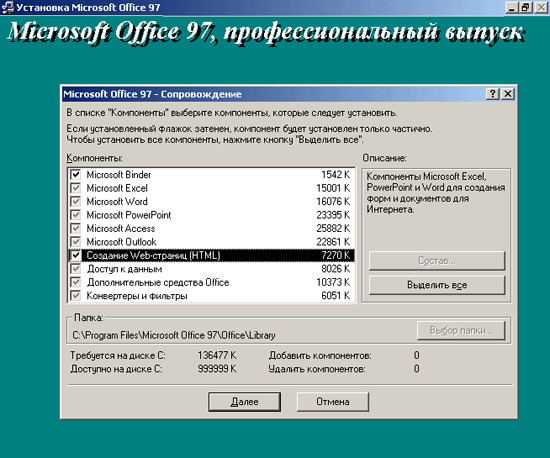The height and width of the screenshot is (458, 550).
Task: Close the Установка Microsoft Office 97 window
Action: coord(541,7)
